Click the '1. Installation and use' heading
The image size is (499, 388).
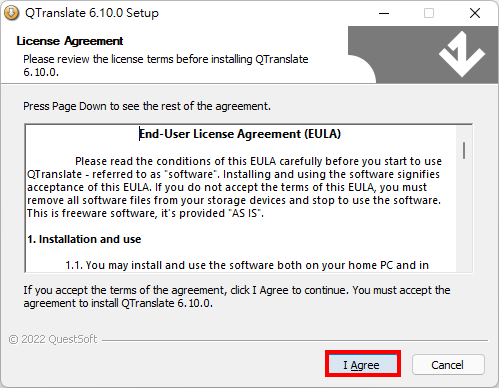click(84, 239)
